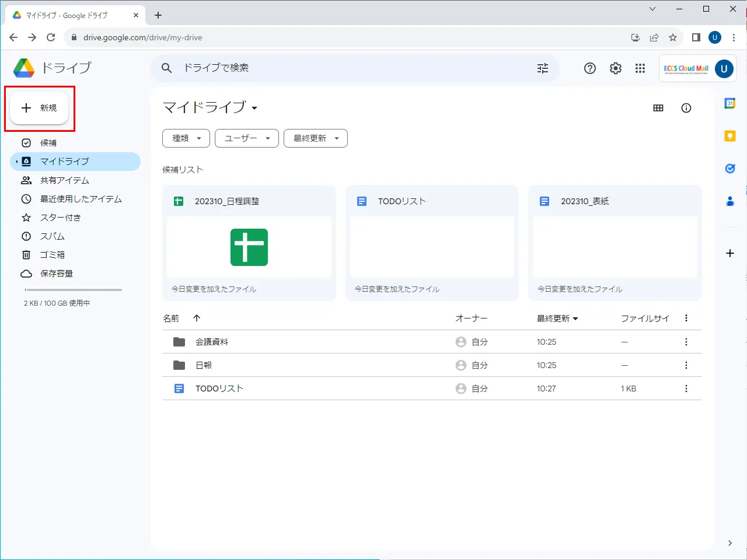Open Google Keep in side panel

click(x=729, y=136)
